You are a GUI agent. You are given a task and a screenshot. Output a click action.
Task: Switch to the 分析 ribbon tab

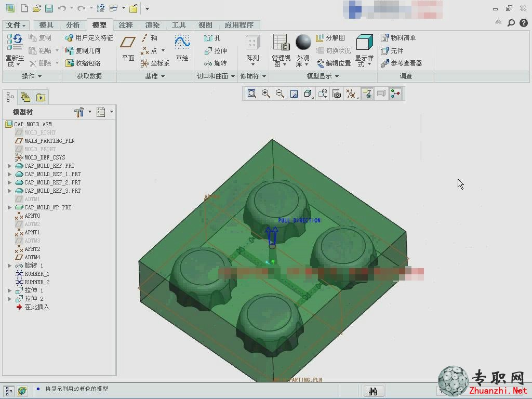pos(73,25)
